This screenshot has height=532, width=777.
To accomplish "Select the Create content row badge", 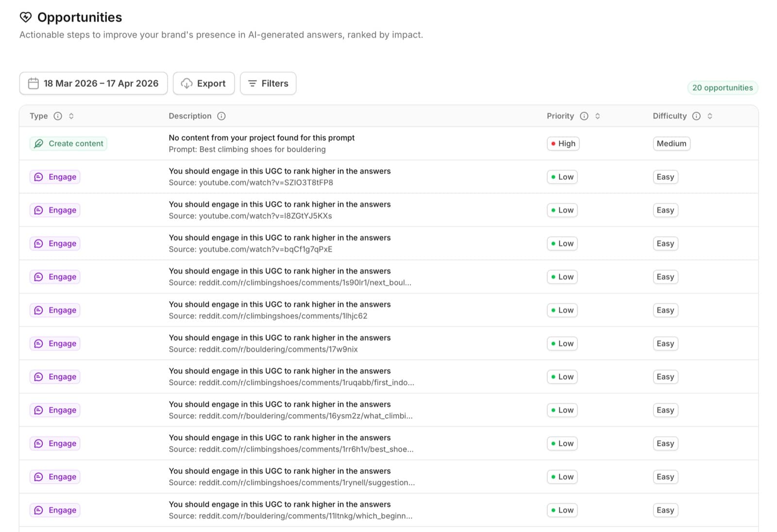I will click(68, 144).
